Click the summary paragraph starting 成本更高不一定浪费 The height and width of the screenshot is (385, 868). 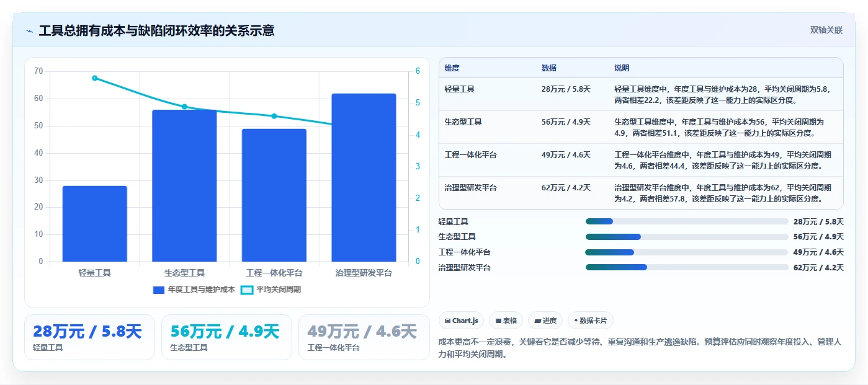pyautogui.click(x=640, y=348)
